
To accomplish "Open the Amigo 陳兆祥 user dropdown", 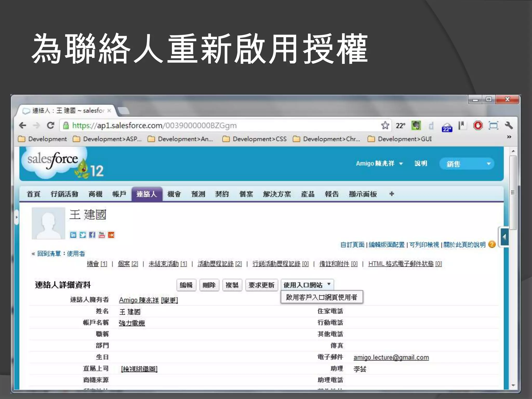I will (379, 163).
